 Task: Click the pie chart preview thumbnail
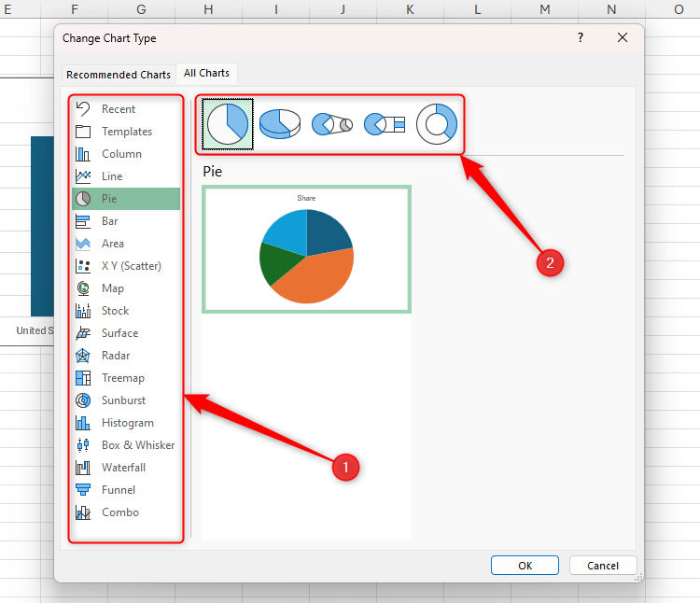[x=307, y=249]
